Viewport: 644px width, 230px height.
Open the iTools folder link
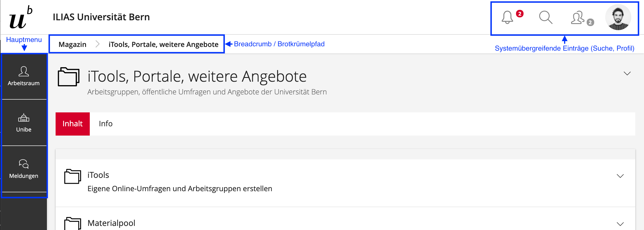(98, 175)
